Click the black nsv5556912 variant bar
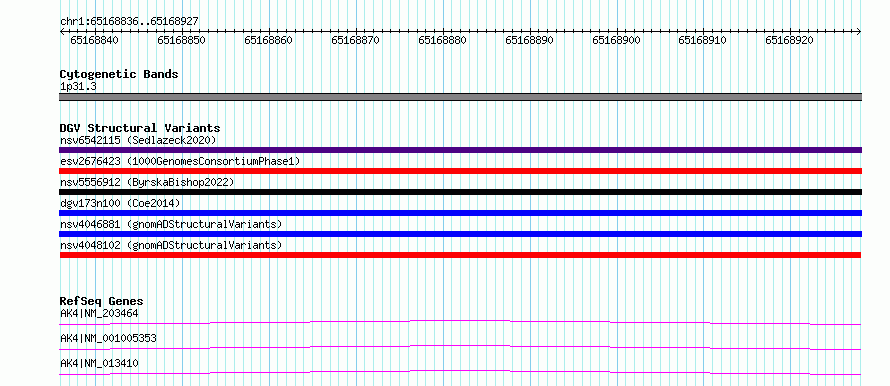This screenshot has width=890, height=386. pyautogui.click(x=460, y=192)
